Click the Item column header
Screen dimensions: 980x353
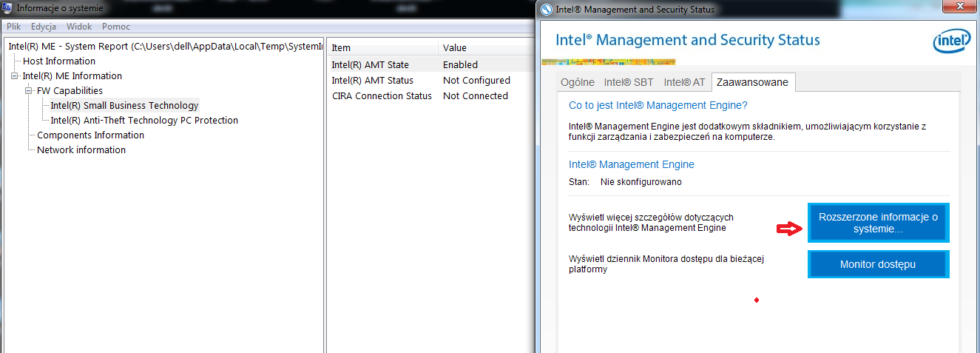pos(382,48)
